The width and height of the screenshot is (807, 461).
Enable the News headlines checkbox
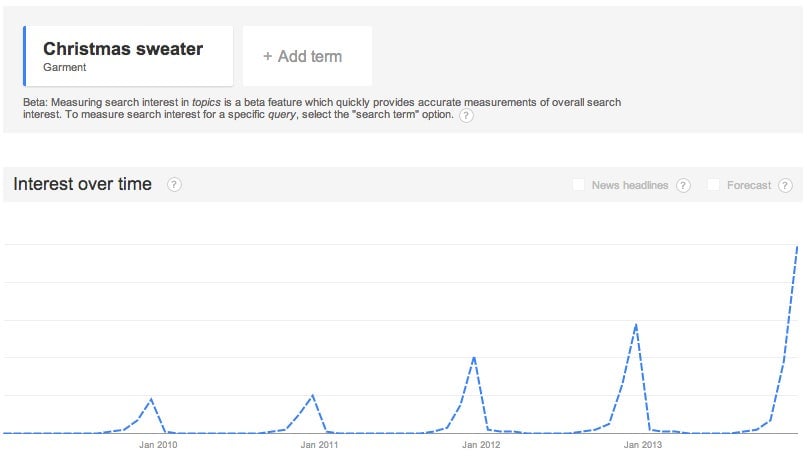578,185
